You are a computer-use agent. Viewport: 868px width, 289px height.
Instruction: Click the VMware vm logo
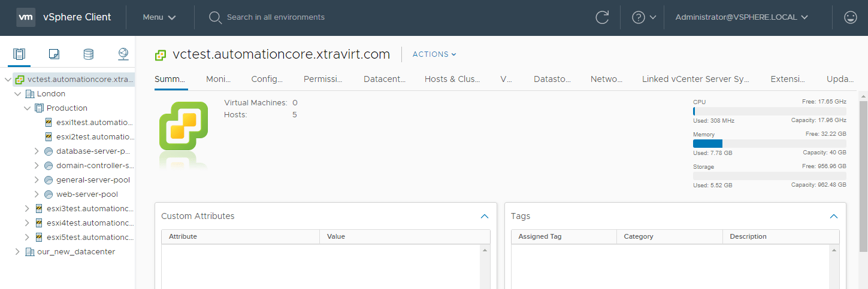pyautogui.click(x=26, y=17)
